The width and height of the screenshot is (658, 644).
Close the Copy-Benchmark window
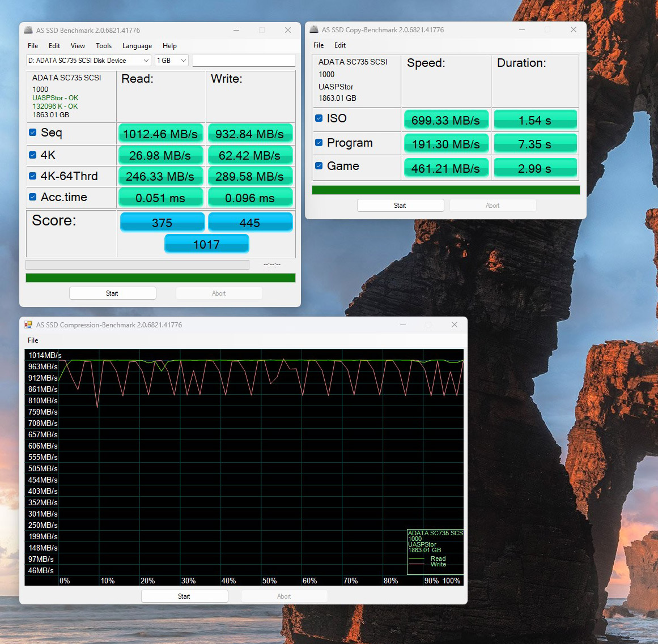574,30
